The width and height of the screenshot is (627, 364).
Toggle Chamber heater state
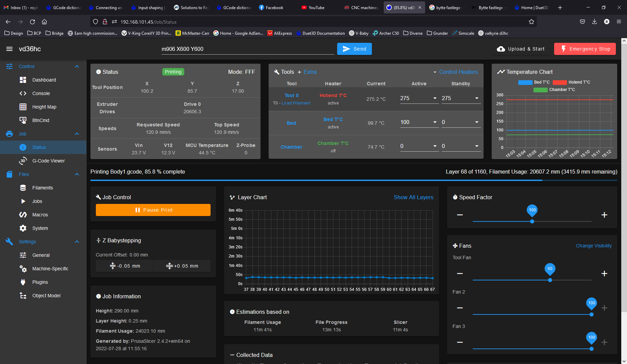(291, 147)
